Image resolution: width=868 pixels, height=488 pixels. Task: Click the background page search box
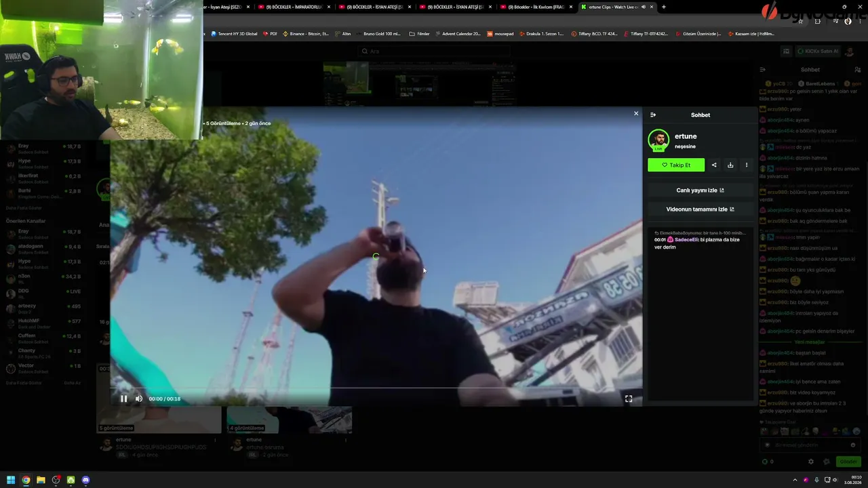[x=434, y=51]
